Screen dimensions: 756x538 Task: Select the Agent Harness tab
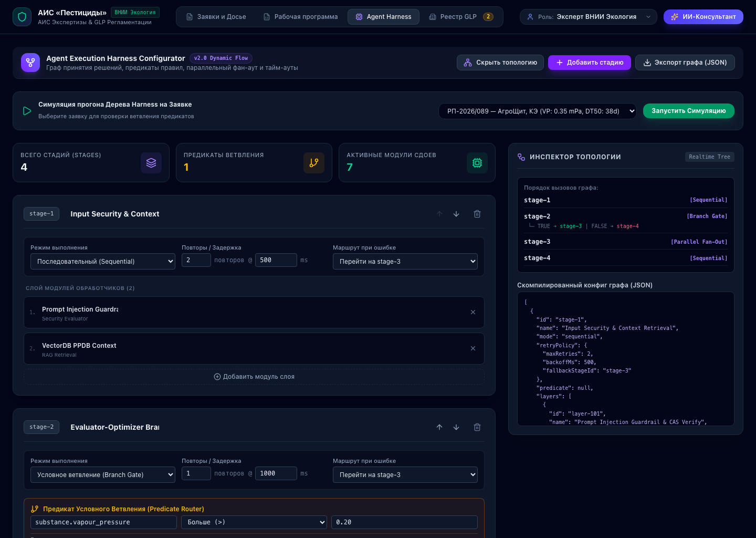pyautogui.click(x=383, y=17)
